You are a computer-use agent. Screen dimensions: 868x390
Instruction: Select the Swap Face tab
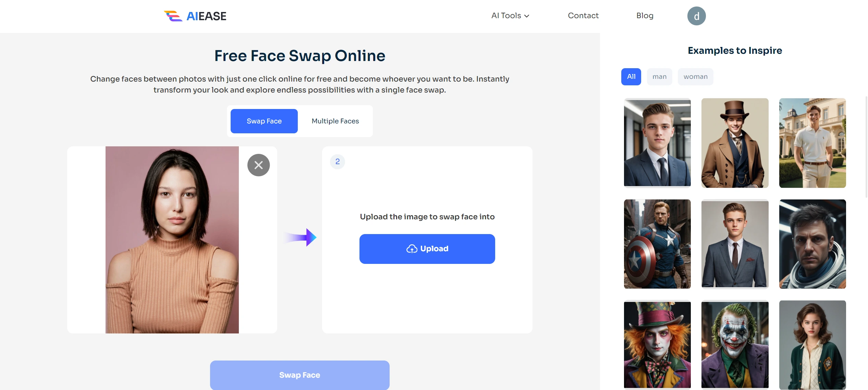(264, 121)
